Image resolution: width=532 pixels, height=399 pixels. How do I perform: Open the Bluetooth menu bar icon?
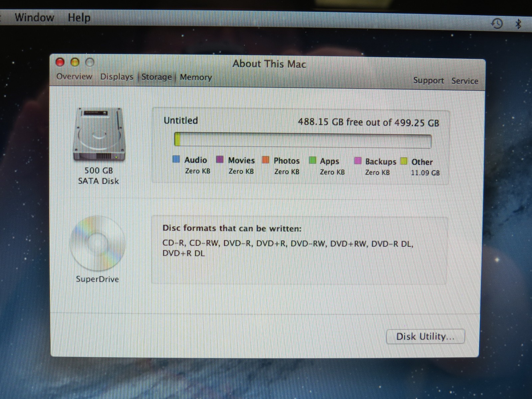point(518,24)
